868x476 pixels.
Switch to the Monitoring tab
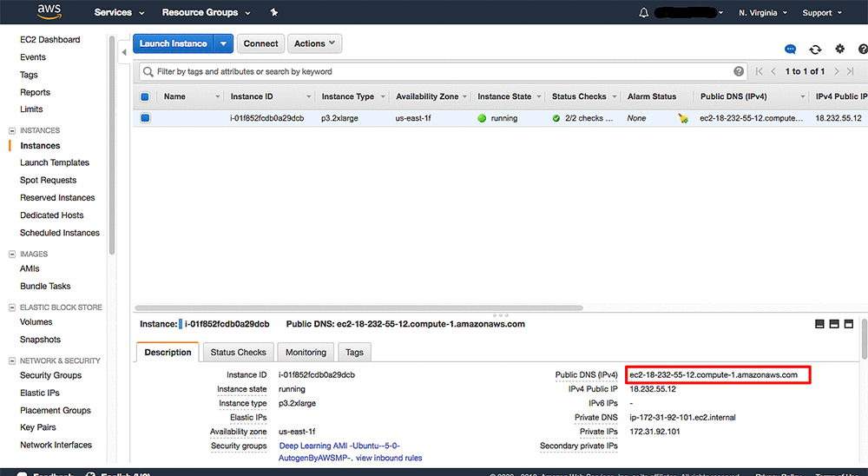pos(306,353)
